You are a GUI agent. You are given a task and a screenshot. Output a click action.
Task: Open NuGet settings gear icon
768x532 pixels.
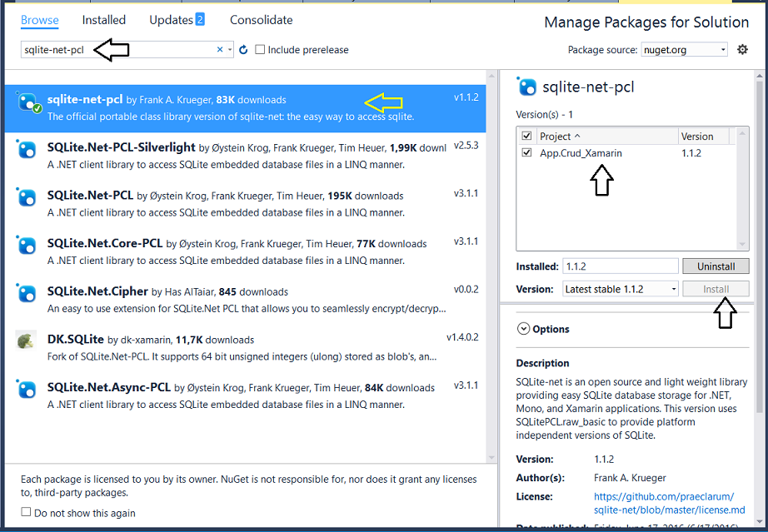pyautogui.click(x=742, y=49)
